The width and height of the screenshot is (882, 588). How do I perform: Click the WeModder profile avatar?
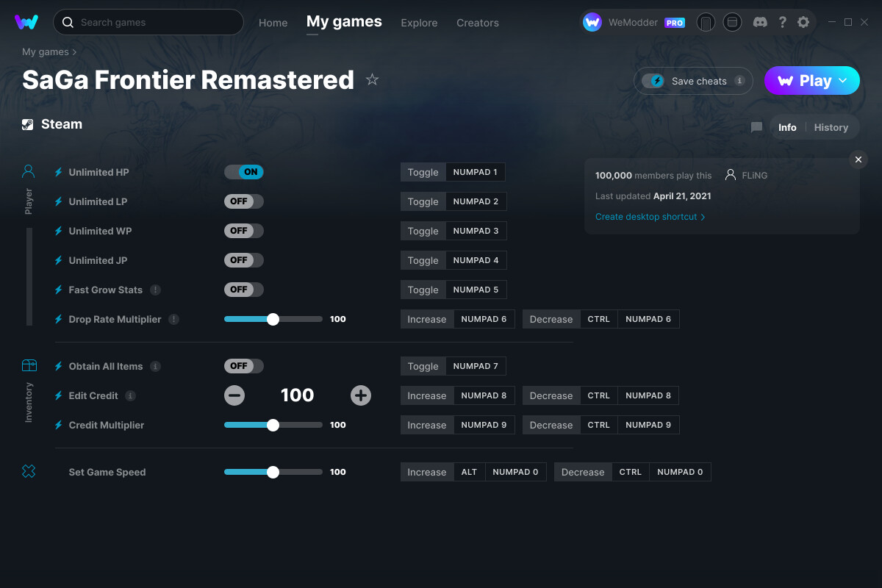pyautogui.click(x=592, y=22)
